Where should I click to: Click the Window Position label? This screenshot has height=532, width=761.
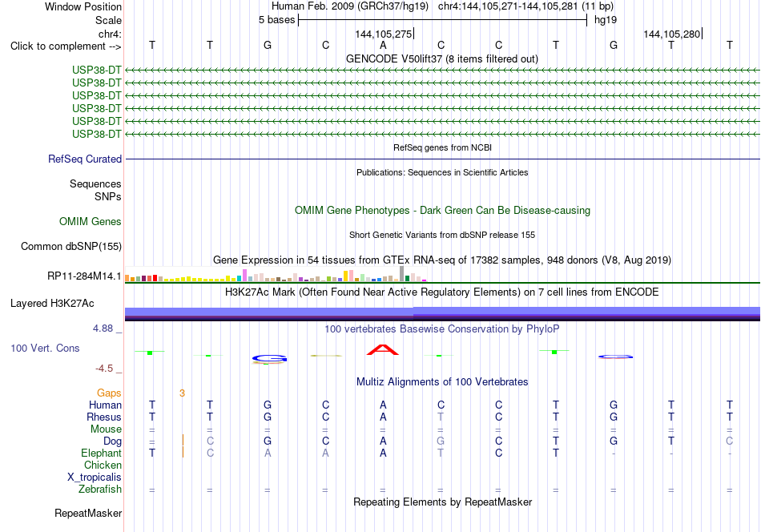click(83, 6)
